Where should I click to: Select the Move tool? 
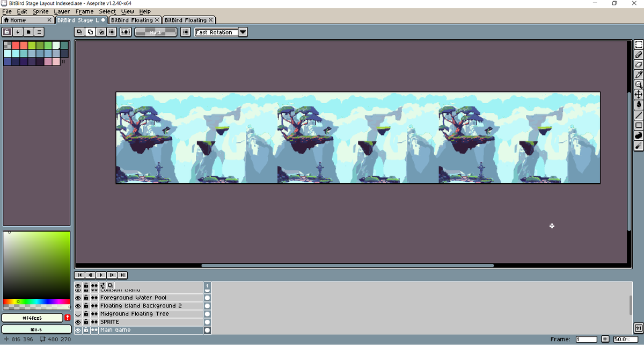639,95
